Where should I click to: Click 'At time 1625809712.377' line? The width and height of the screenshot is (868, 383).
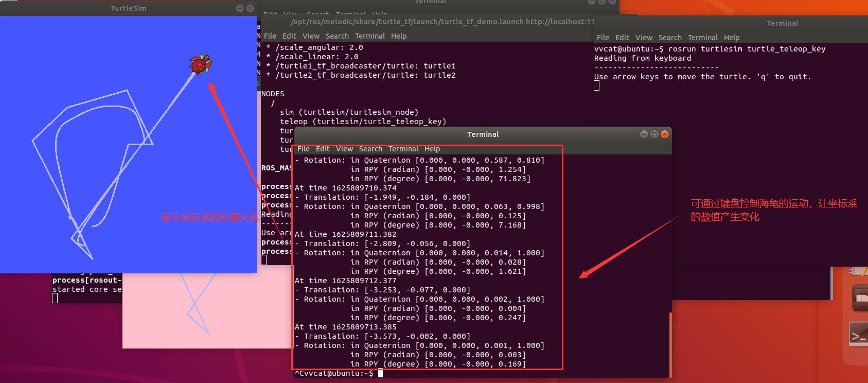[x=346, y=281]
